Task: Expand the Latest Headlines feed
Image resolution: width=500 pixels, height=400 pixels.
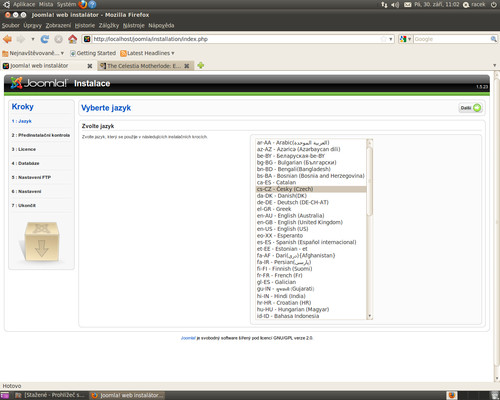Action: click(147, 53)
